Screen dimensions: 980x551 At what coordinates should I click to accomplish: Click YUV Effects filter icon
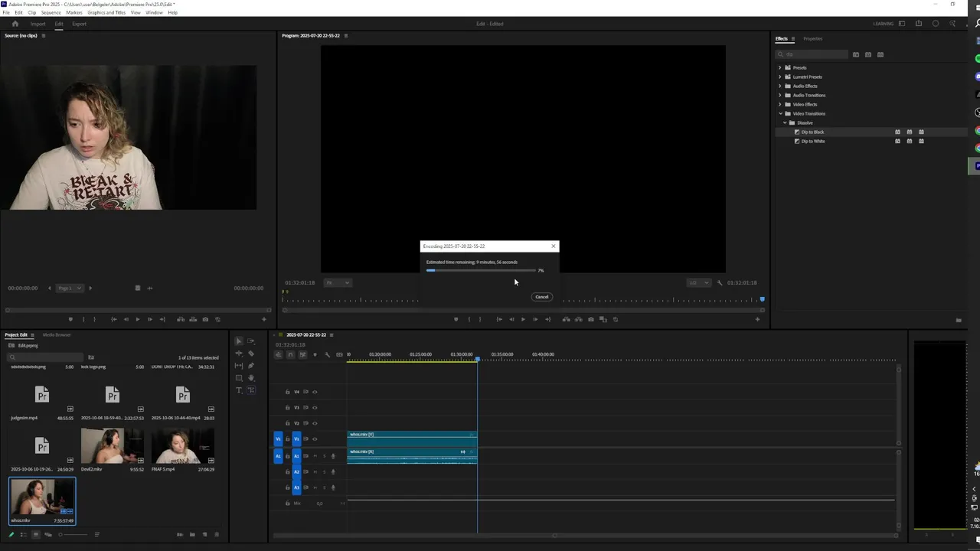(x=880, y=54)
